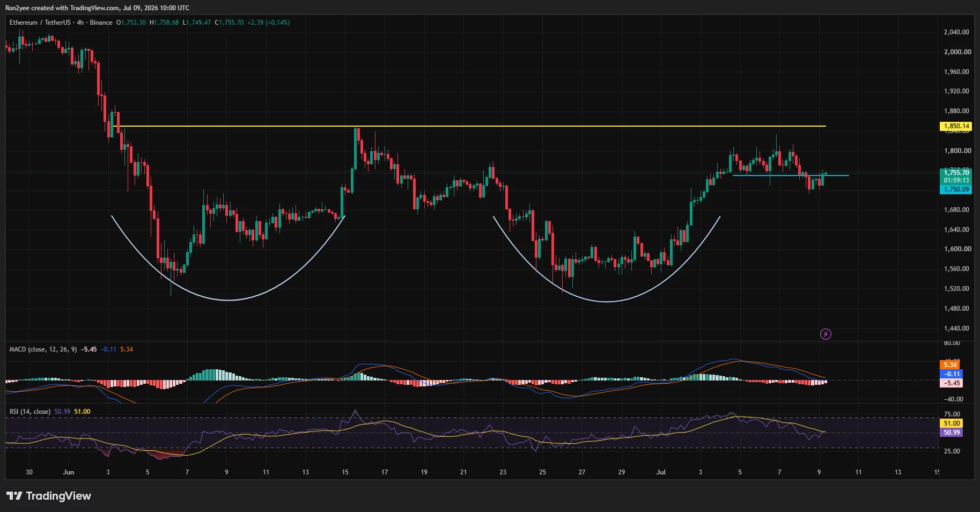This screenshot has height=512, width=980.
Task: Click the high value H1,758.68
Action: click(x=164, y=23)
